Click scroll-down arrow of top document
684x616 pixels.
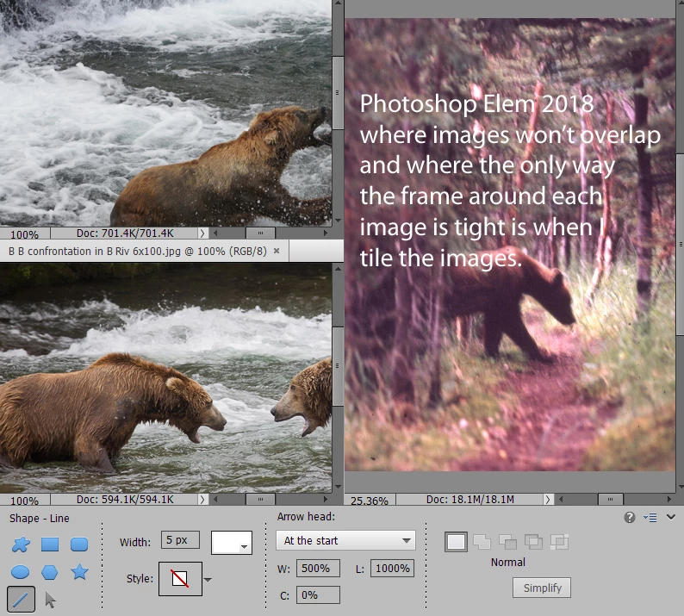click(338, 221)
